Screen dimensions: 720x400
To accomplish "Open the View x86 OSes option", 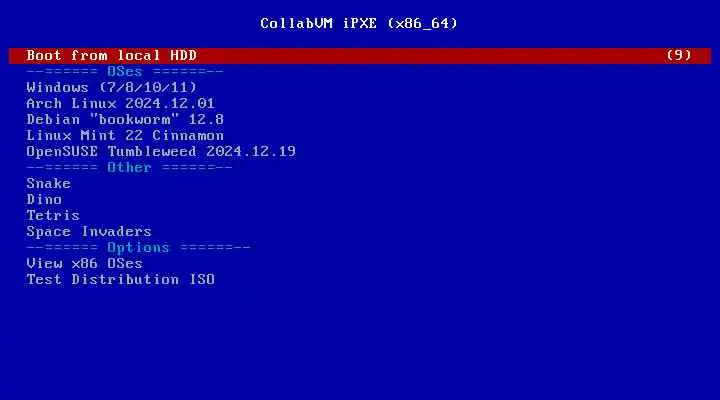I will 84,264.
